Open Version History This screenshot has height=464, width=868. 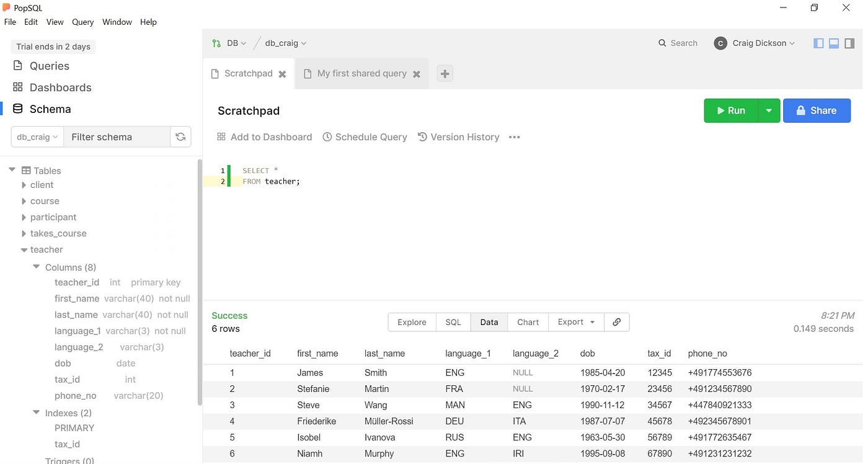point(459,137)
